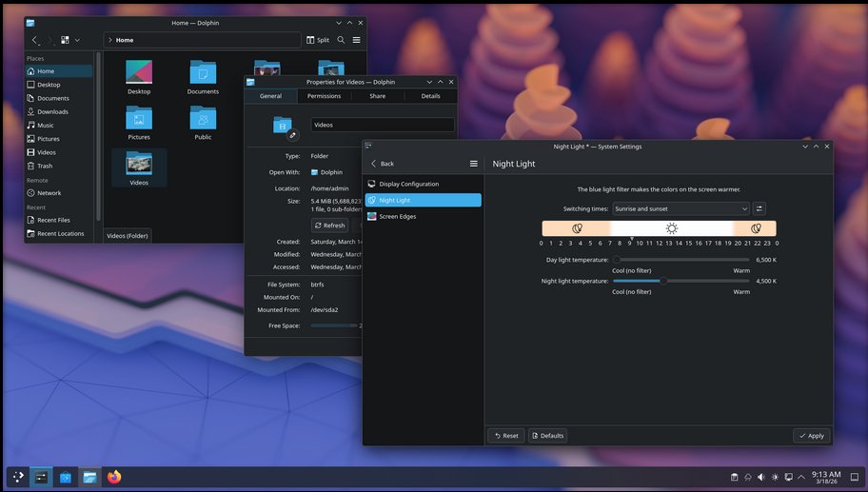Open the application launcher on taskbar
This screenshot has width=868, height=492.
click(x=18, y=477)
